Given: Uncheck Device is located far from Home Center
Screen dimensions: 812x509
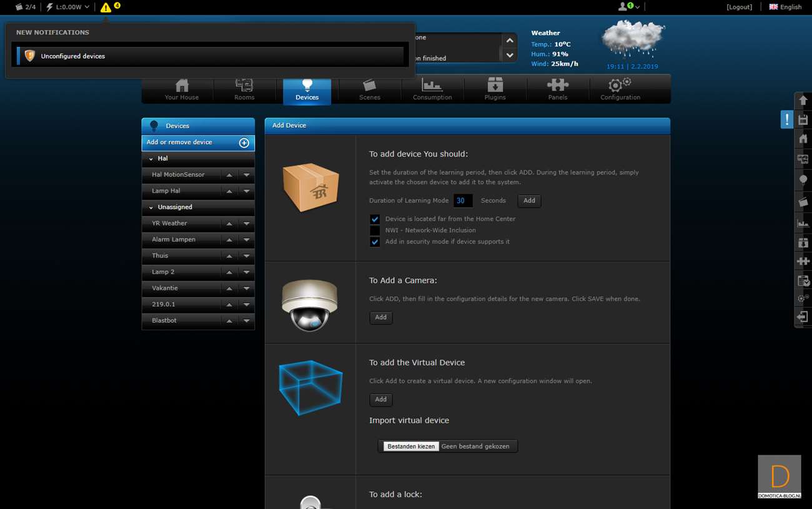Looking at the screenshot, I should 375,219.
